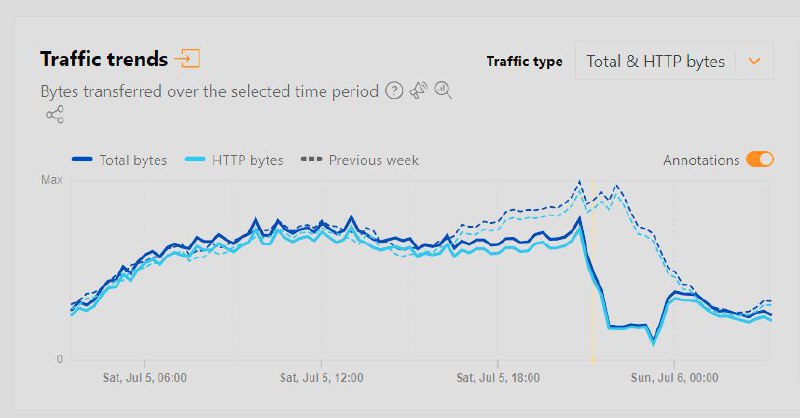Open the Traffic type dropdown
Screen dimensions: 800x418
[674, 61]
